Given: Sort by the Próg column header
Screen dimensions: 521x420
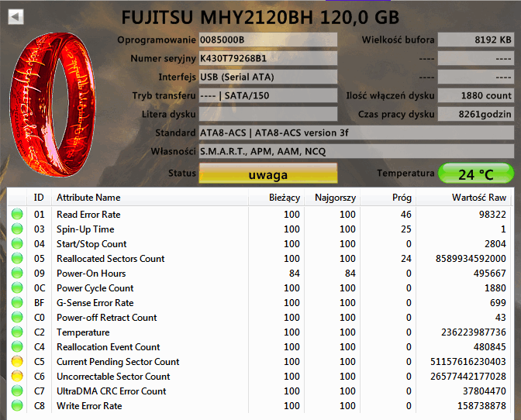Looking at the screenshot, I should 388,198.
